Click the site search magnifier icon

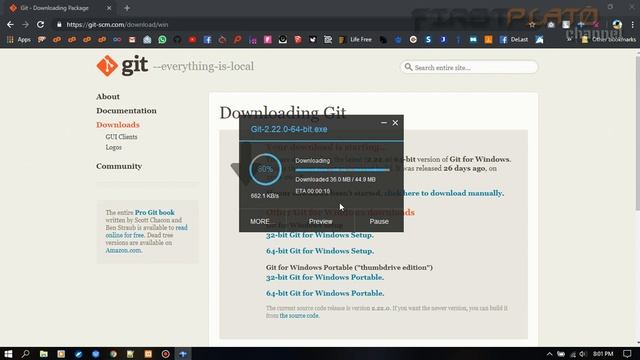click(x=408, y=67)
